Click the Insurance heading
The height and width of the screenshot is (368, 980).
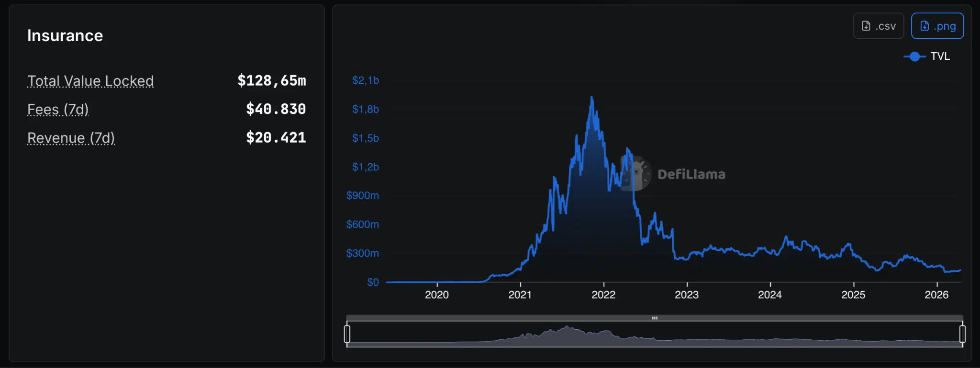(x=65, y=36)
